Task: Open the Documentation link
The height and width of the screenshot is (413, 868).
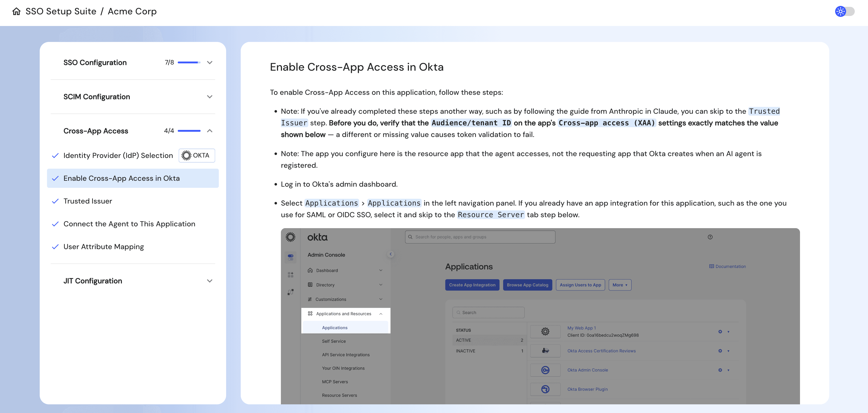Action: click(x=727, y=266)
